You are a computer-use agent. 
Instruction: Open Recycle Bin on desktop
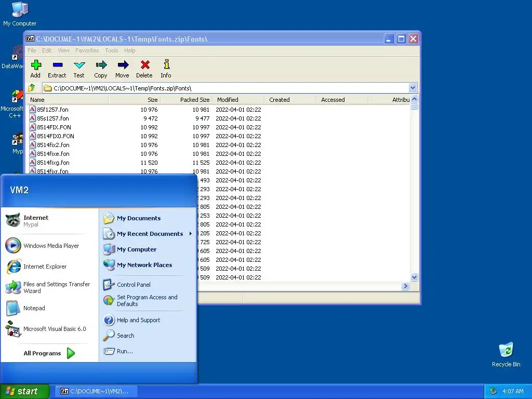click(x=506, y=354)
